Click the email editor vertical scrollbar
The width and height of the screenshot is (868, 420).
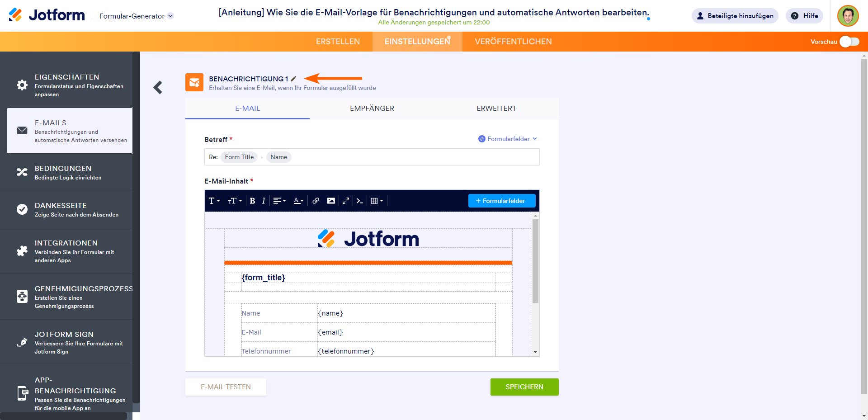[x=535, y=261]
